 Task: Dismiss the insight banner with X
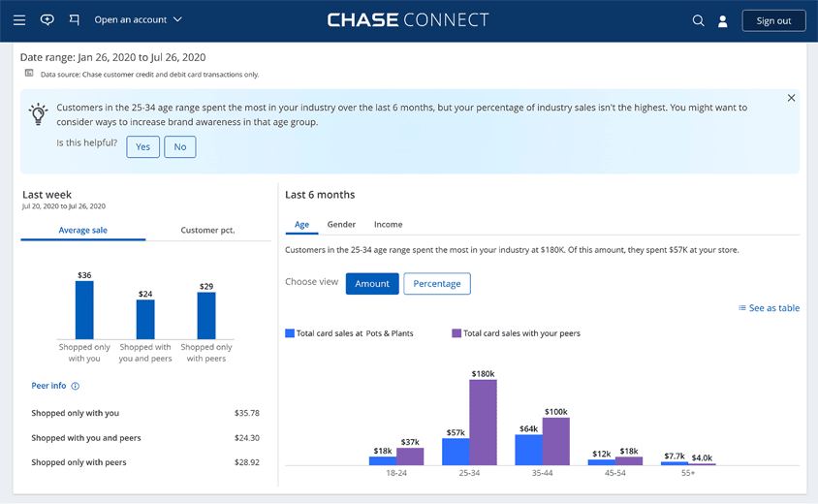coord(791,98)
